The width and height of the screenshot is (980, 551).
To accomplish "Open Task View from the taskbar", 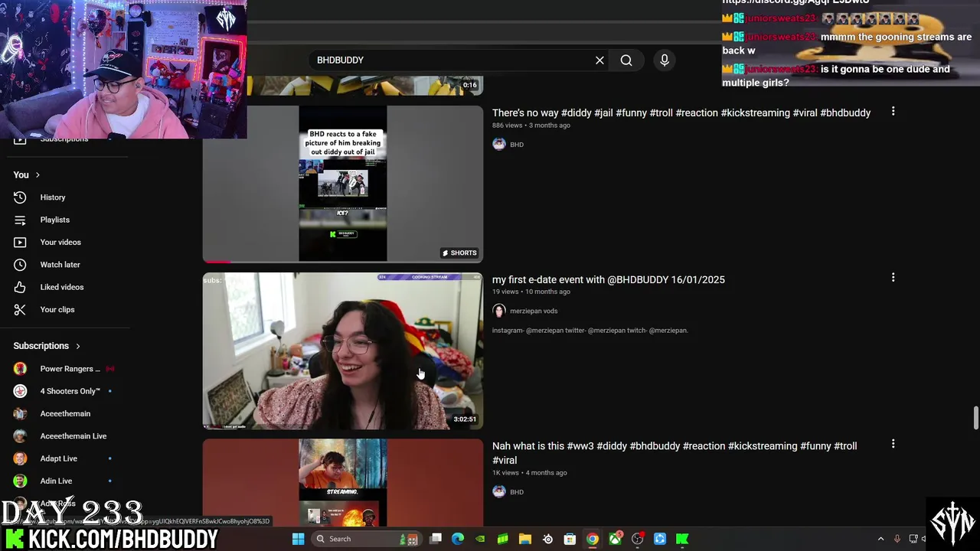I will coord(436,539).
